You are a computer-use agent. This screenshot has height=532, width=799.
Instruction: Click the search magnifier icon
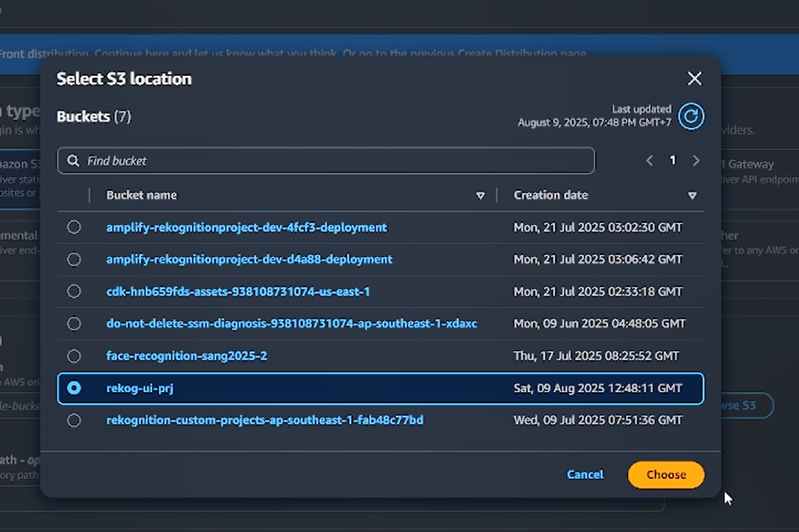point(73,161)
